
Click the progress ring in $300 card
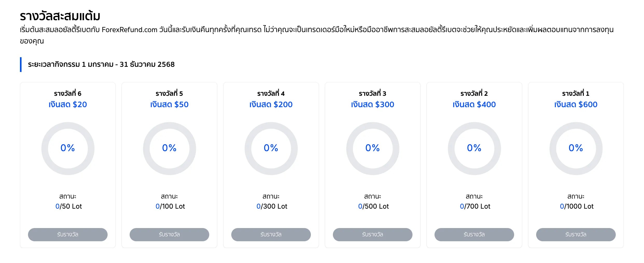coord(373,149)
